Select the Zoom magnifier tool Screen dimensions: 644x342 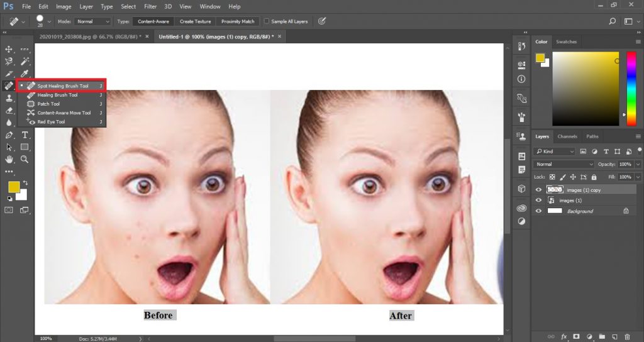(25, 159)
